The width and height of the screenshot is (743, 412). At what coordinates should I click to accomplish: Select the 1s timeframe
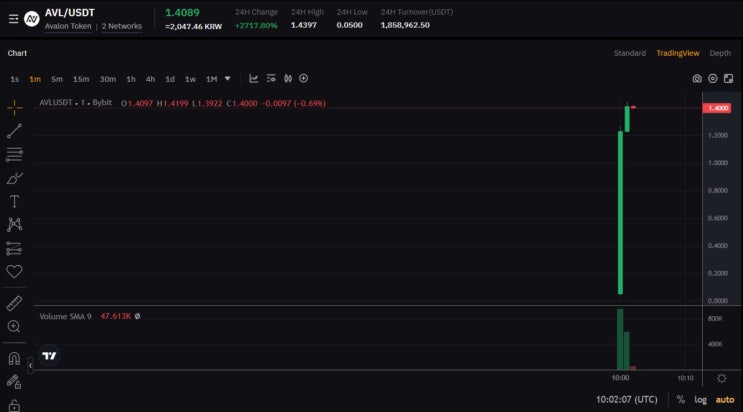coord(15,79)
